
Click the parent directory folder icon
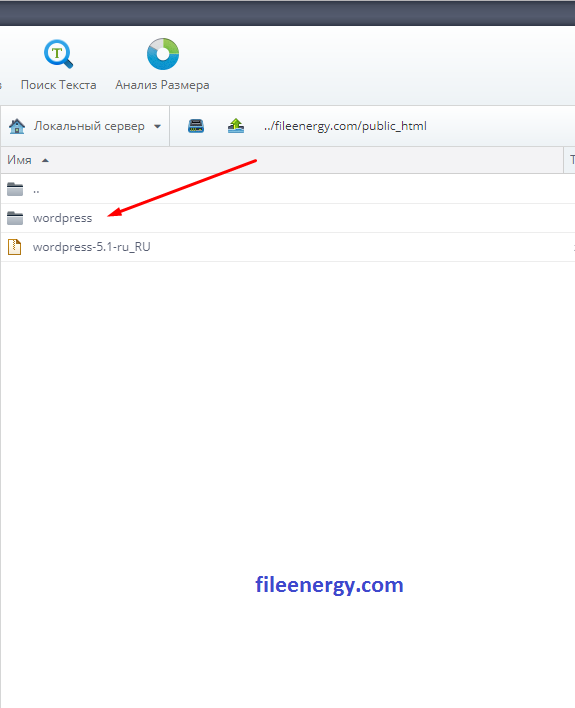click(15, 189)
